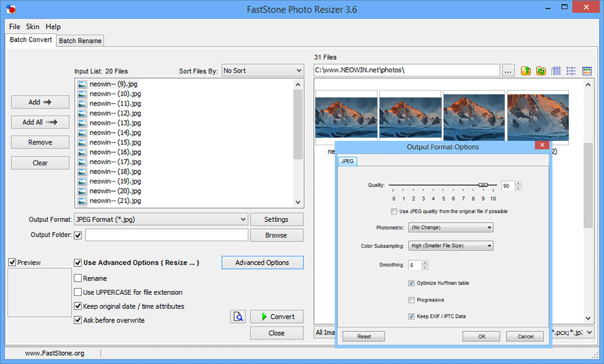Open the Output Format dropdown
Viewport: 604px width, 364px height.
click(160, 219)
